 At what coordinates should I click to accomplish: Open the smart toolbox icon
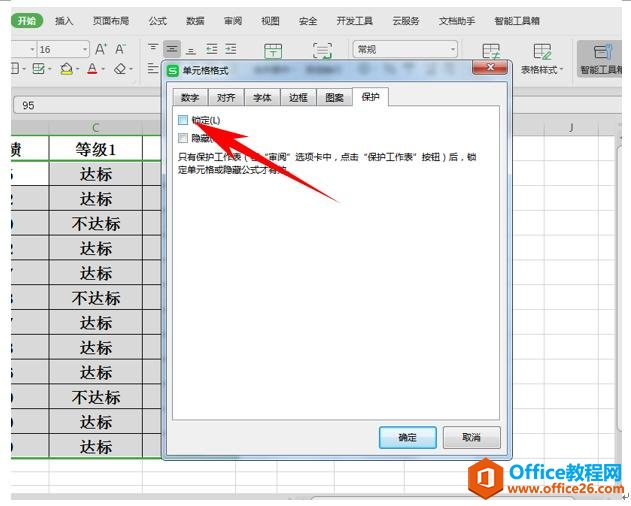(601, 52)
